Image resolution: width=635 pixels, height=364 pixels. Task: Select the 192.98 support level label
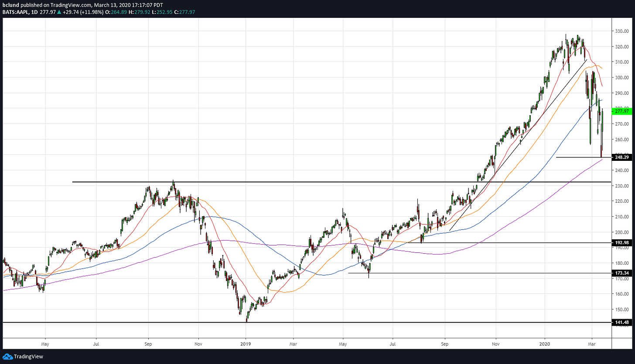point(622,243)
